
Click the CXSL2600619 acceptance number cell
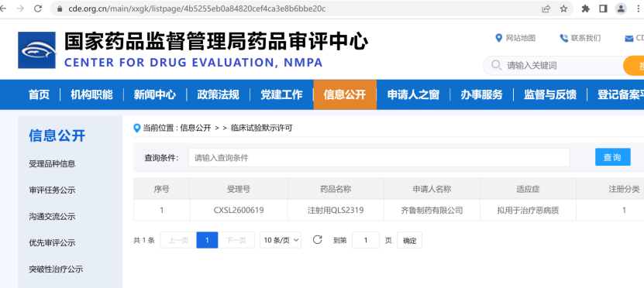[x=239, y=211]
